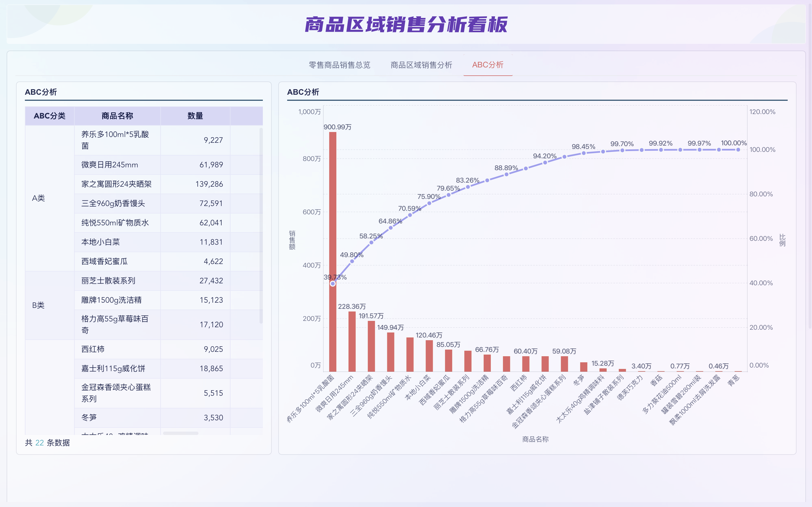Click the 数量 column header
Viewport: 812px width, 507px height.
pyautogui.click(x=195, y=115)
